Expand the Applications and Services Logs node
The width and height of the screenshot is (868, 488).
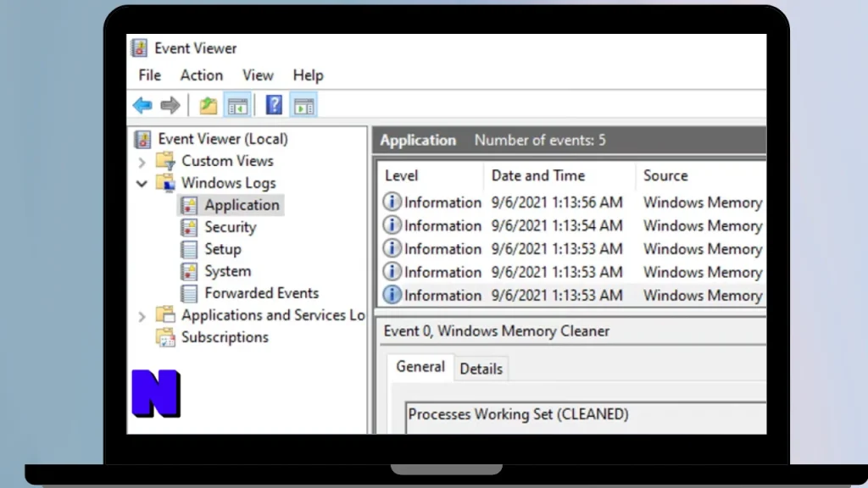point(142,316)
